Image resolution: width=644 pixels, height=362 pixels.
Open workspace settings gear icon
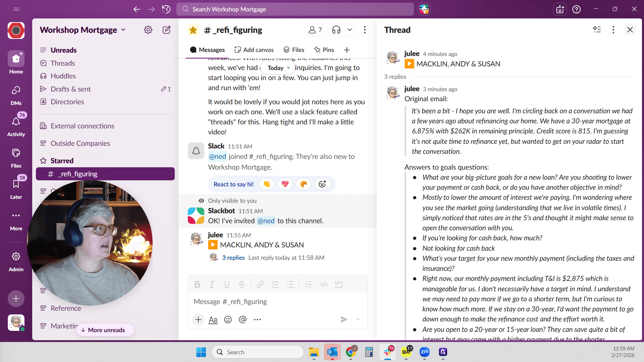coord(148,30)
